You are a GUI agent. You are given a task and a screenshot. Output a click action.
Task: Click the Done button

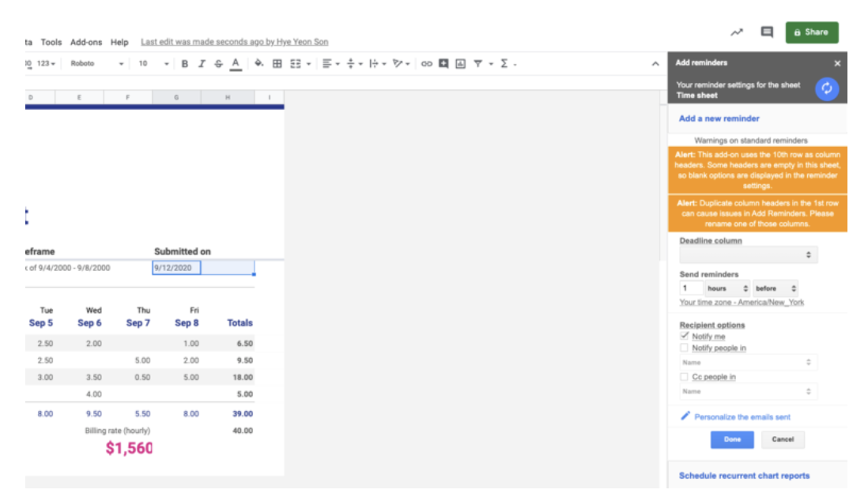click(732, 439)
